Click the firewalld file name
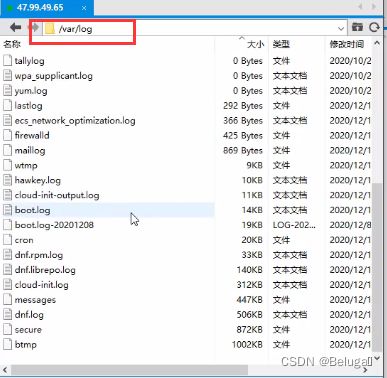 [x=32, y=135]
